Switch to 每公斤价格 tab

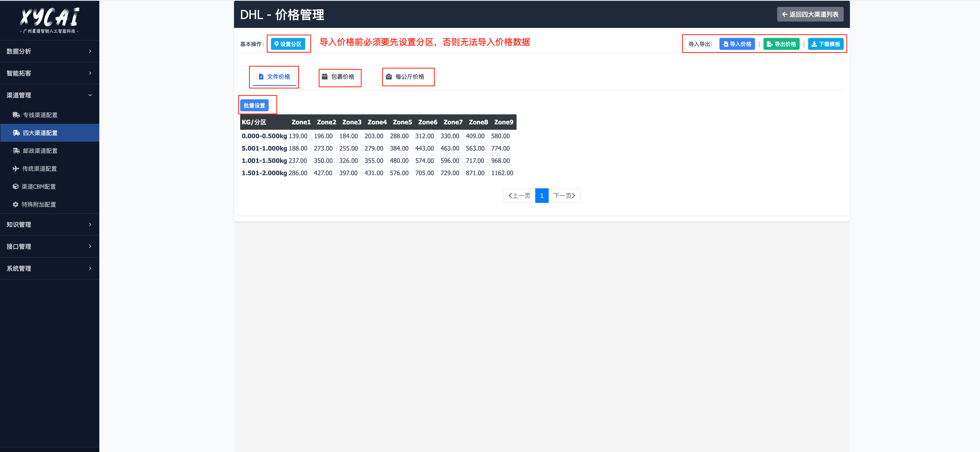coord(405,76)
